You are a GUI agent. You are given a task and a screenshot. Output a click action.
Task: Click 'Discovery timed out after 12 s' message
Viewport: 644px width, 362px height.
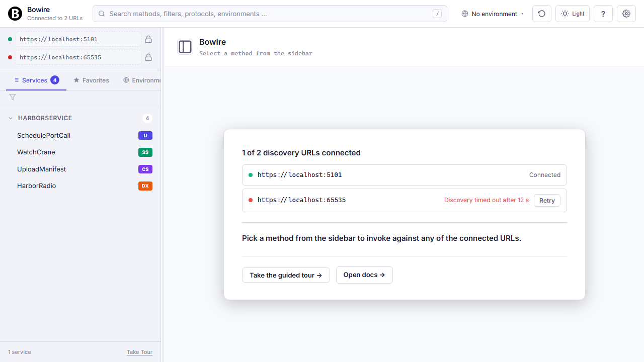tap(487, 200)
